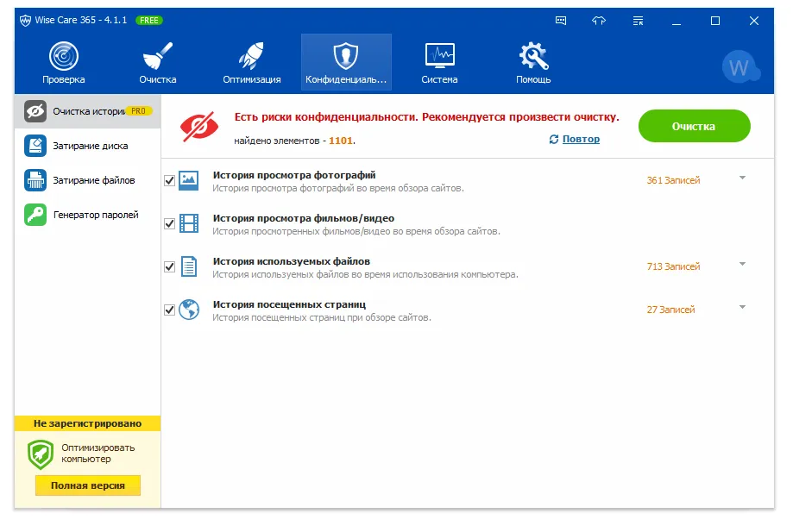Uncheck История просмотра фильмов/видео checkbox
The width and height of the screenshot is (793, 532).
[169, 223]
